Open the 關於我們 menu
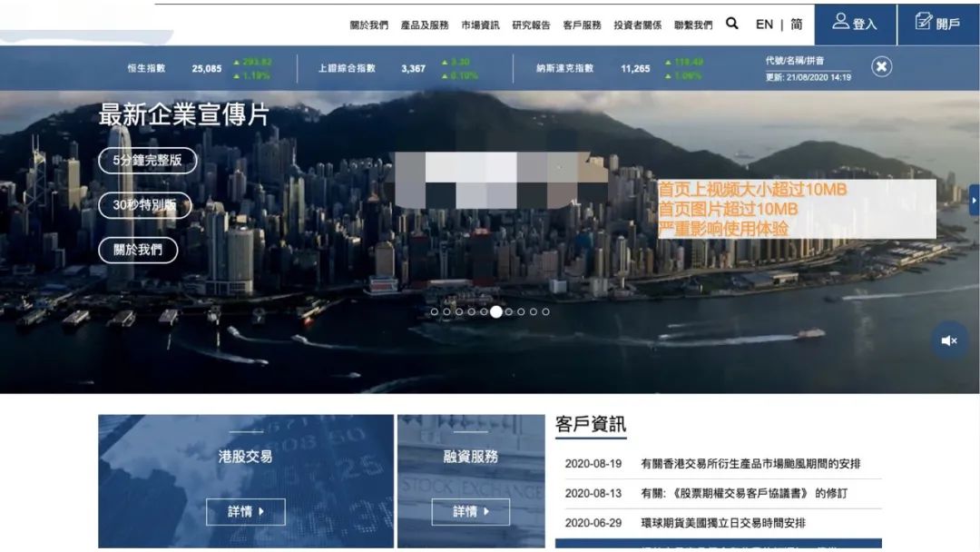 (x=368, y=25)
